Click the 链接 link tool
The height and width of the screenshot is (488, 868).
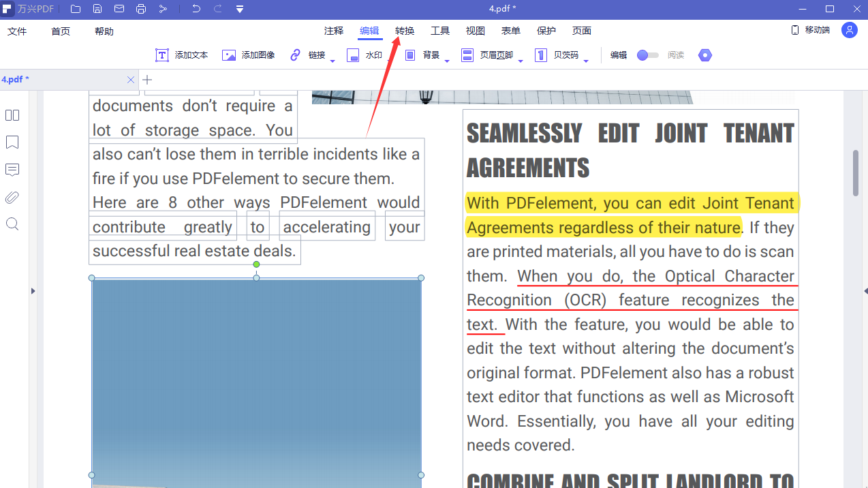(307, 55)
